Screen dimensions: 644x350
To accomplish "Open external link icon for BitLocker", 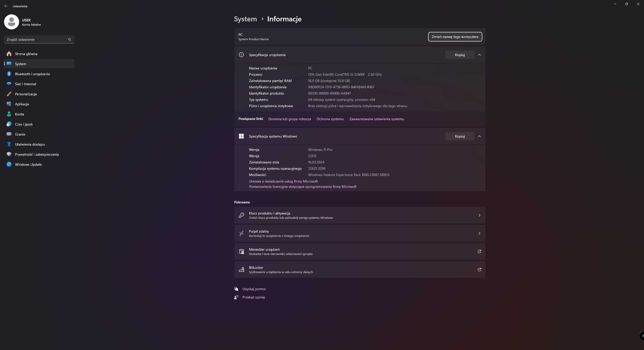I will tap(479, 270).
